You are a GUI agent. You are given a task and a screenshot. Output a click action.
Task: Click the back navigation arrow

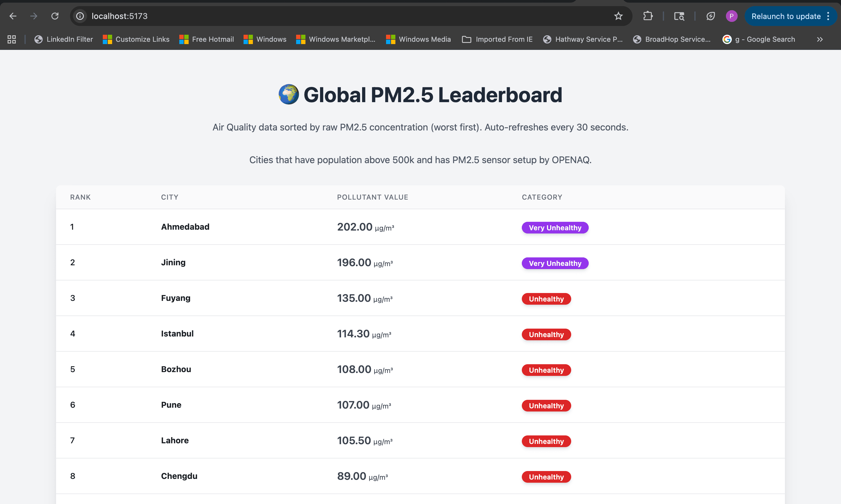pyautogui.click(x=13, y=16)
